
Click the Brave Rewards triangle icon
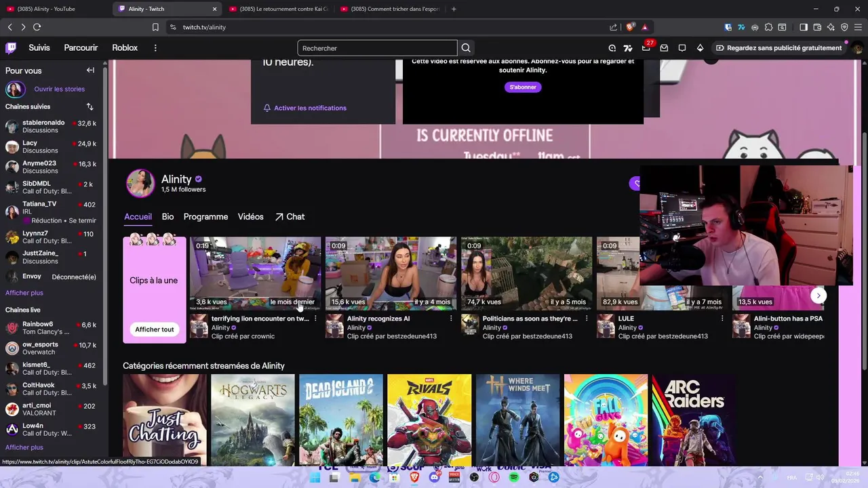pos(644,27)
